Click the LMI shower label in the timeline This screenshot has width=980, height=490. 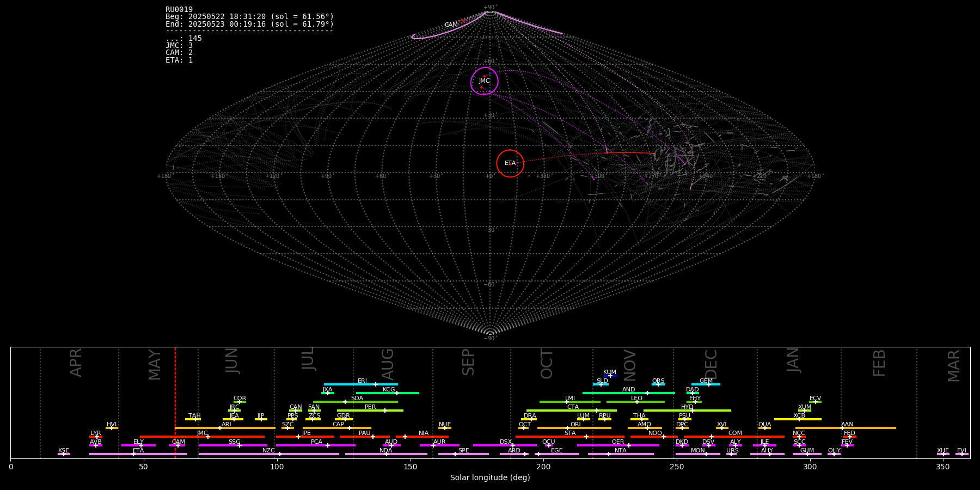570,399
